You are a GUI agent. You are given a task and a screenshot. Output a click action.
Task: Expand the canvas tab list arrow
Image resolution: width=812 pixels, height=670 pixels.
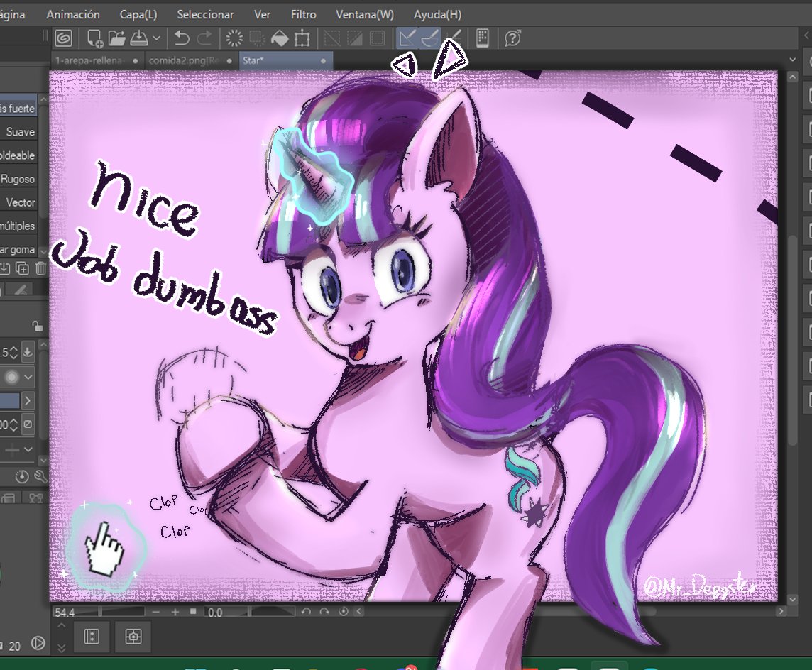pyautogui.click(x=792, y=60)
